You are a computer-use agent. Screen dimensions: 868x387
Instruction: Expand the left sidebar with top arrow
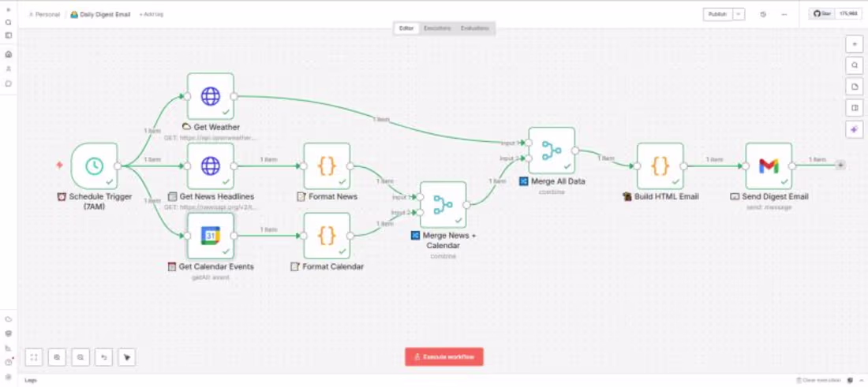click(9, 10)
